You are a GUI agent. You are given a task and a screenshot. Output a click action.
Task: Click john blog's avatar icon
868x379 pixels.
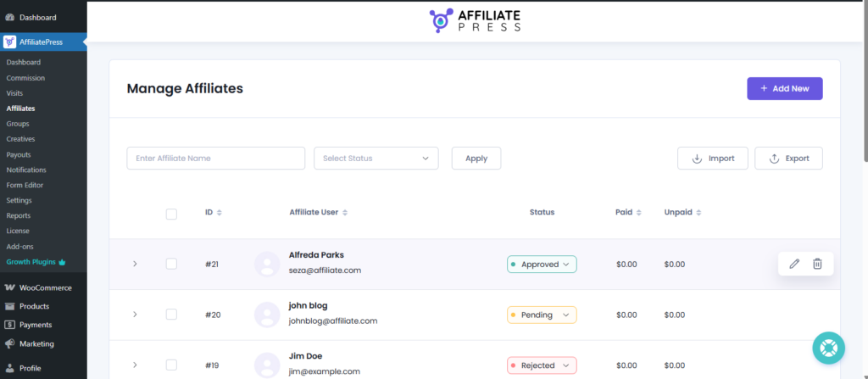(267, 315)
